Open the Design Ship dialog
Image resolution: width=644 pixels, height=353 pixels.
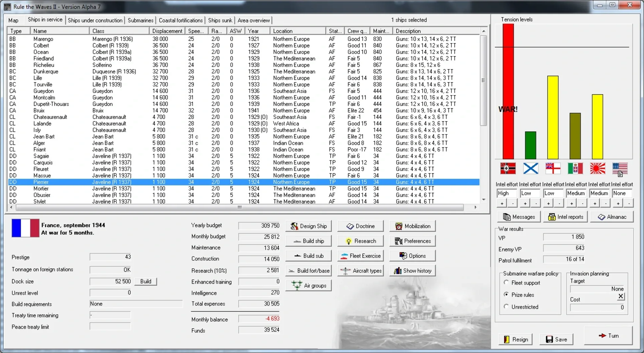point(308,226)
